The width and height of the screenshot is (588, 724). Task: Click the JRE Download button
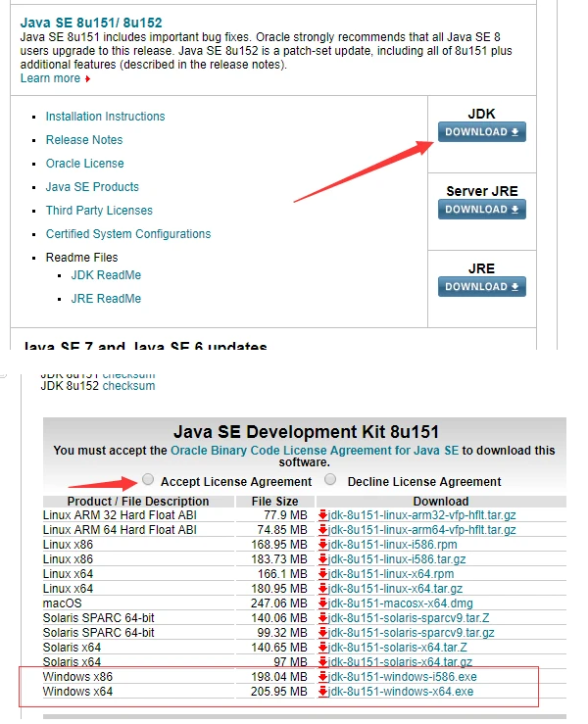pyautogui.click(x=482, y=287)
